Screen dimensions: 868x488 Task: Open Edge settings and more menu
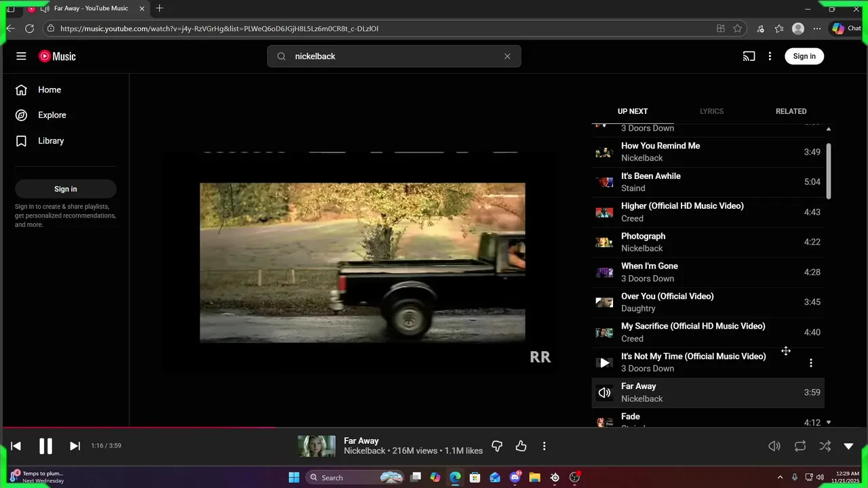[817, 28]
